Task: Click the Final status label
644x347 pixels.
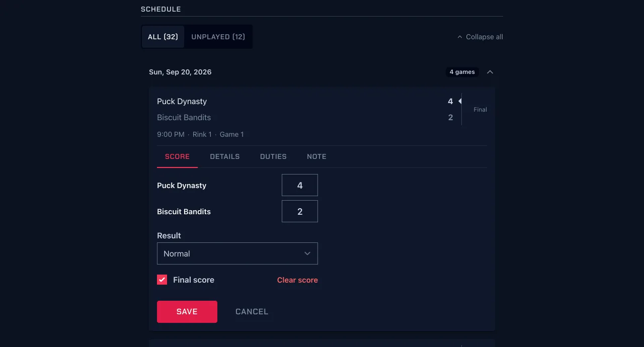Action: pos(480,110)
